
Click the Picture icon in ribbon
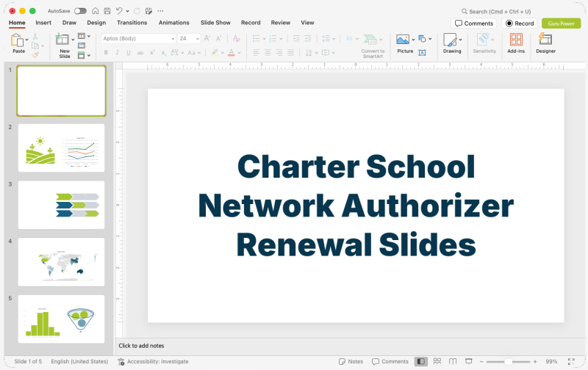[403, 40]
